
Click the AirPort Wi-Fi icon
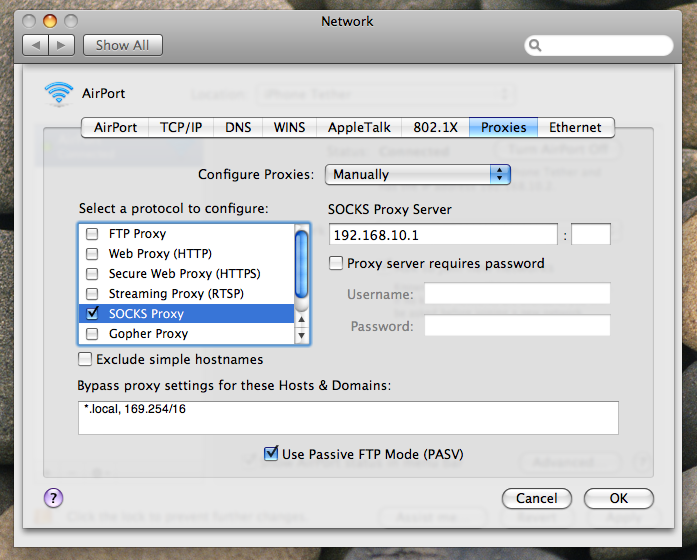[x=58, y=94]
